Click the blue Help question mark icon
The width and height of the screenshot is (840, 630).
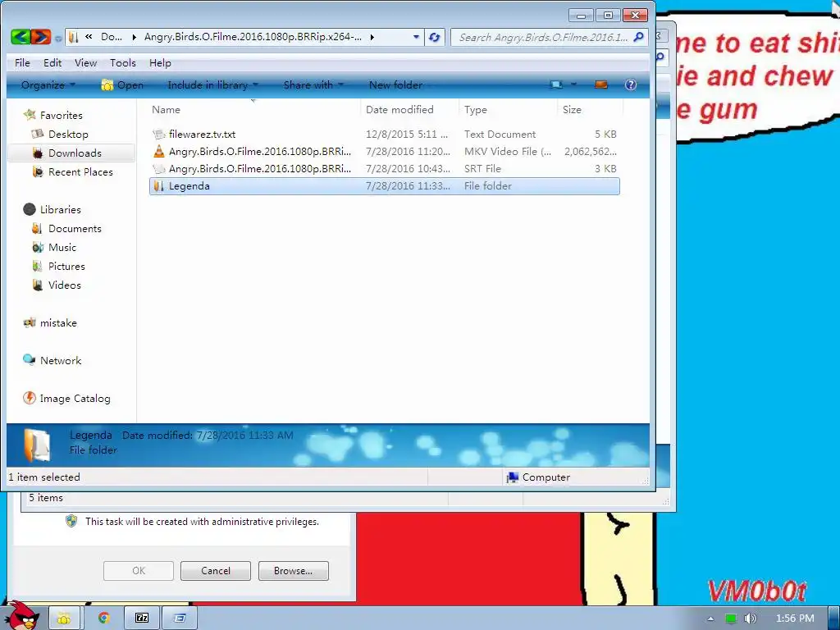click(631, 84)
